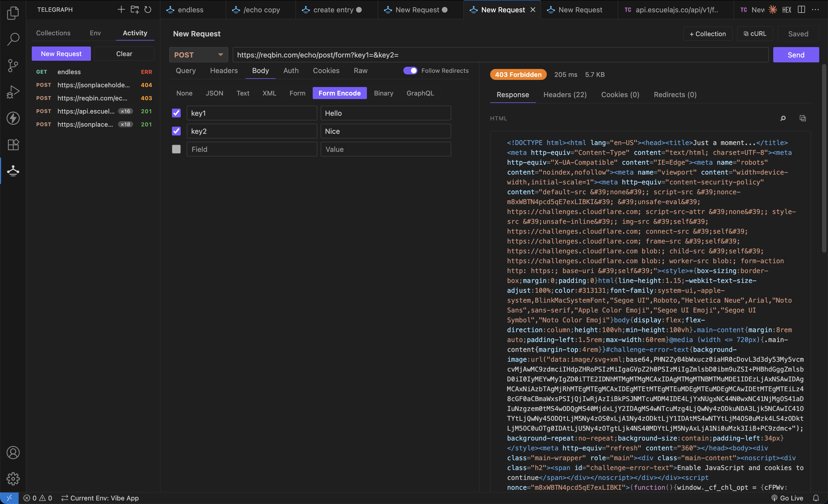This screenshot has width=828, height=504.
Task: Select the JSON body type
Action: click(214, 93)
